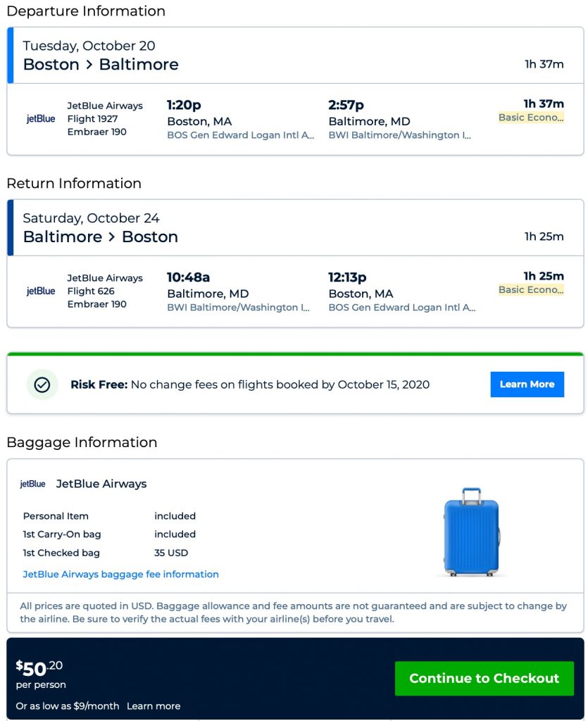This screenshot has height=721, width=588.
Task: Click the JetBlue logo on departure flight
Action: pyautogui.click(x=41, y=119)
